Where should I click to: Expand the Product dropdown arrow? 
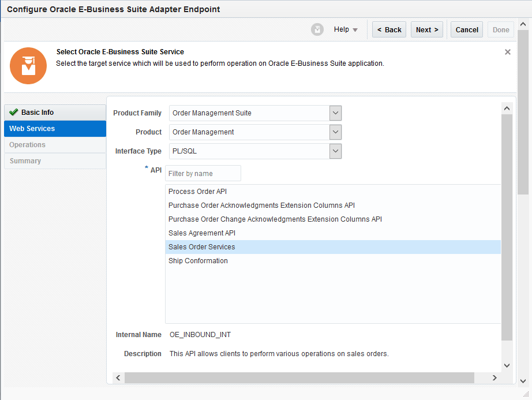tap(335, 132)
